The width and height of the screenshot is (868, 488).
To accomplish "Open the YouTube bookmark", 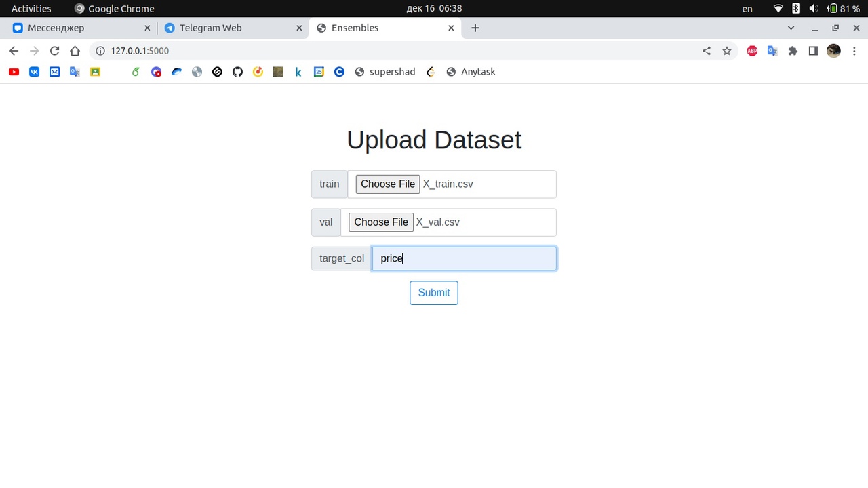I will (x=14, y=72).
